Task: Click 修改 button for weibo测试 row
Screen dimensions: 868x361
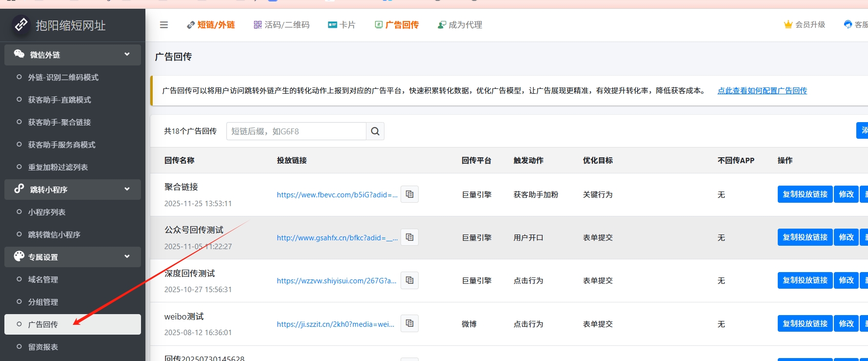Action: 846,323
